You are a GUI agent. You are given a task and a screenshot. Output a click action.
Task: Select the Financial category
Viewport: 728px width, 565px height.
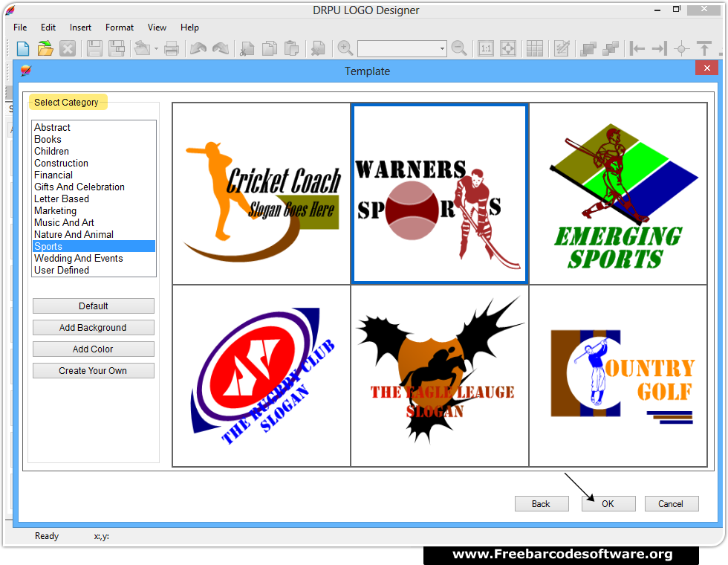click(x=94, y=175)
